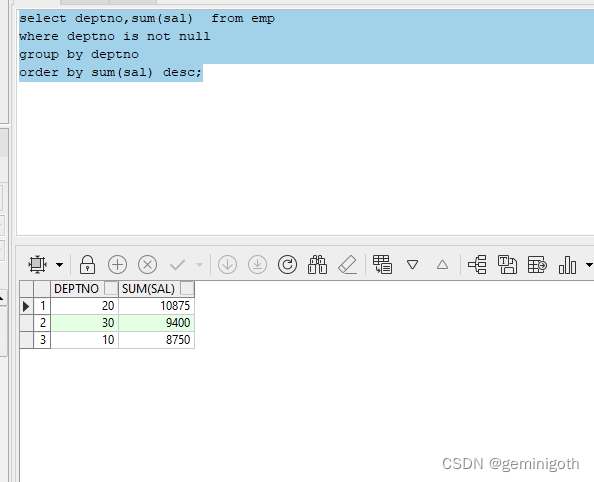Click the previous record up triangle
Viewport: 594px width, 482px height.
[442, 264]
